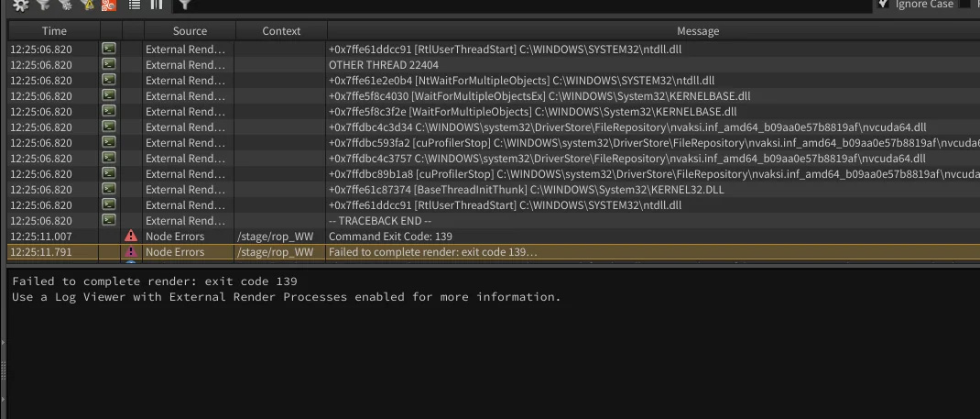Switch to list view icon
Image resolution: width=980 pixels, height=419 pixels.
click(135, 5)
